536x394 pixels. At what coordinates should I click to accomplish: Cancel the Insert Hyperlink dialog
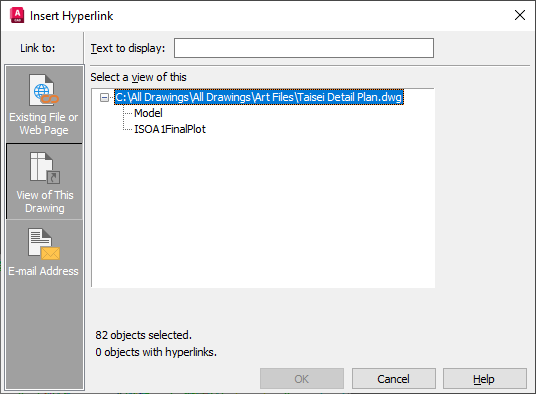[394, 379]
